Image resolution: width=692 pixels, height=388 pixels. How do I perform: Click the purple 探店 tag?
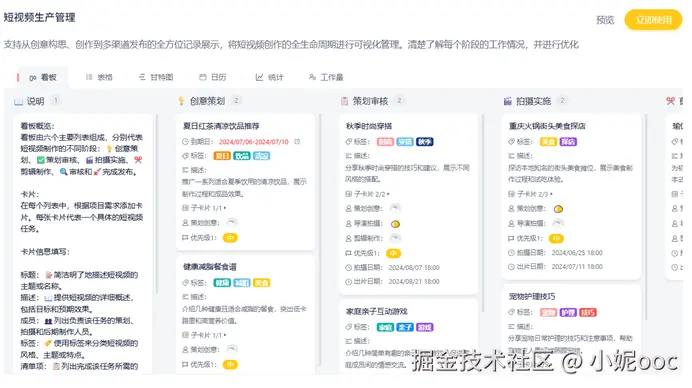568,142
